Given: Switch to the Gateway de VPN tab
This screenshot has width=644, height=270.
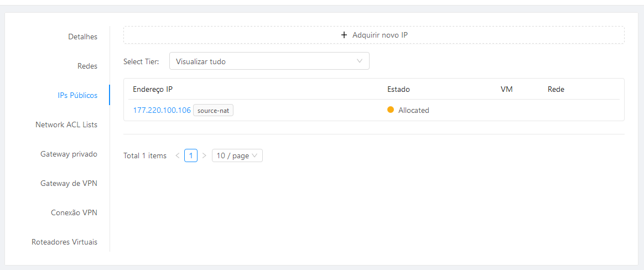Looking at the screenshot, I should (x=69, y=183).
